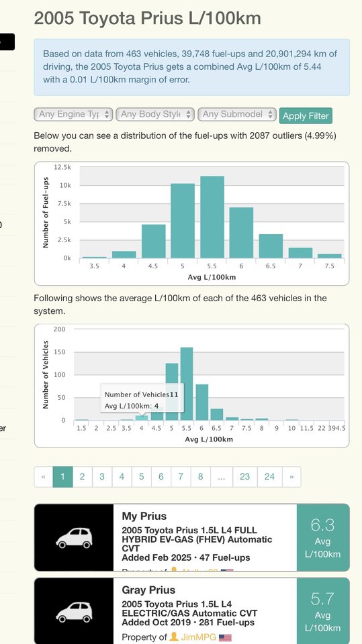This screenshot has height=644, width=362.
Task: Click the 4.5 bar in fuel-ups chart
Action: pos(153,241)
